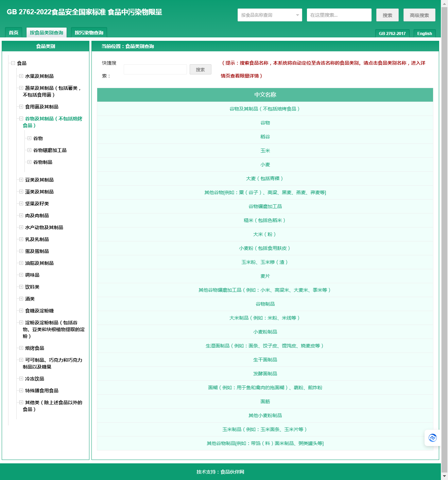
Task: Expand the 调味品 tree node
Action: pos(21,275)
